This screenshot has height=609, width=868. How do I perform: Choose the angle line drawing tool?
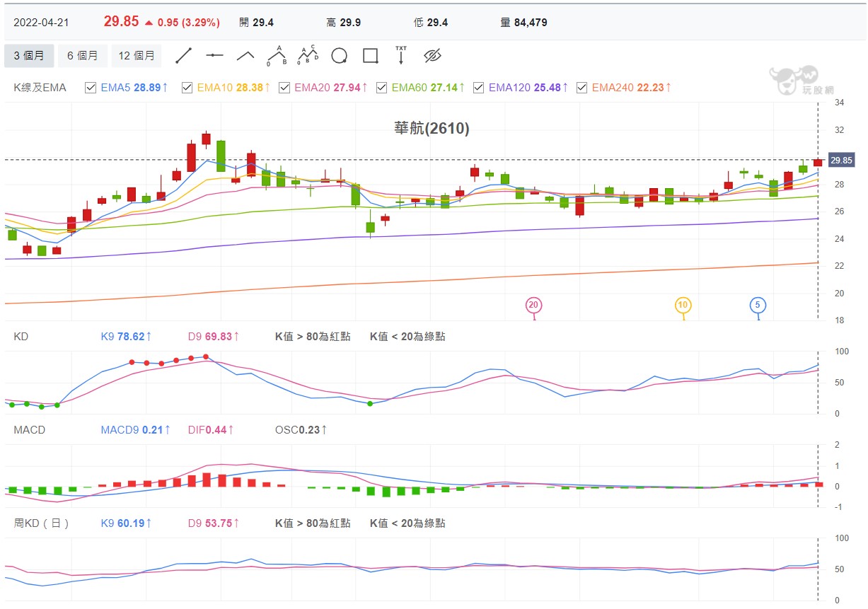[245, 55]
